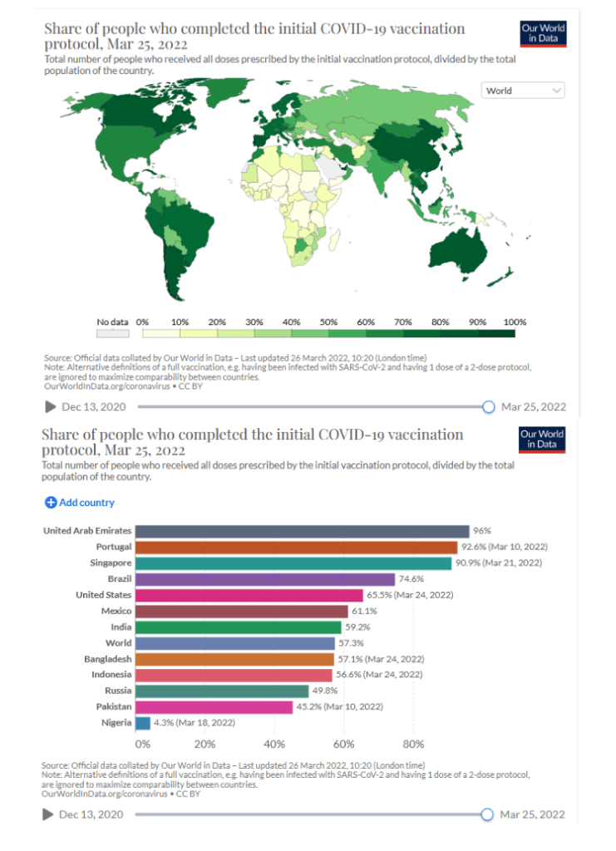Select the Portugal bar in chart
This screenshot has height=851, width=616.
[296, 547]
